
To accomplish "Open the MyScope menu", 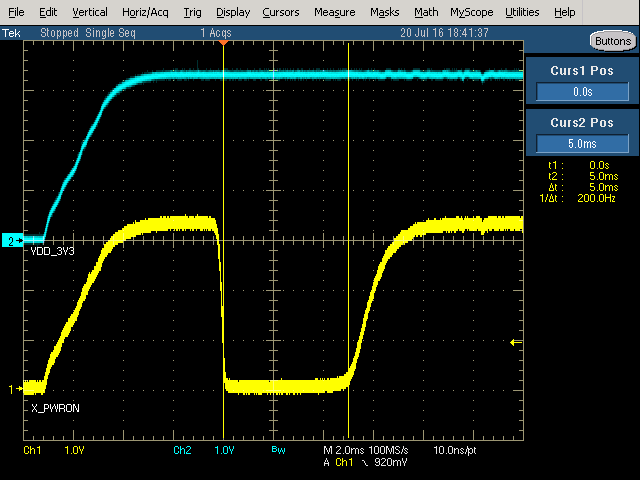I will coord(471,12).
